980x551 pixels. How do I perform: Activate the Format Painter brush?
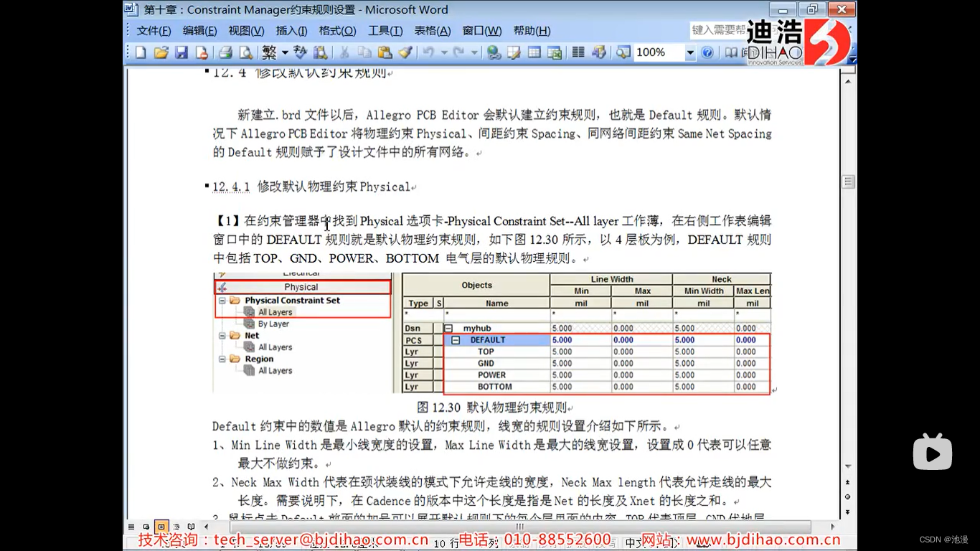[x=405, y=52]
